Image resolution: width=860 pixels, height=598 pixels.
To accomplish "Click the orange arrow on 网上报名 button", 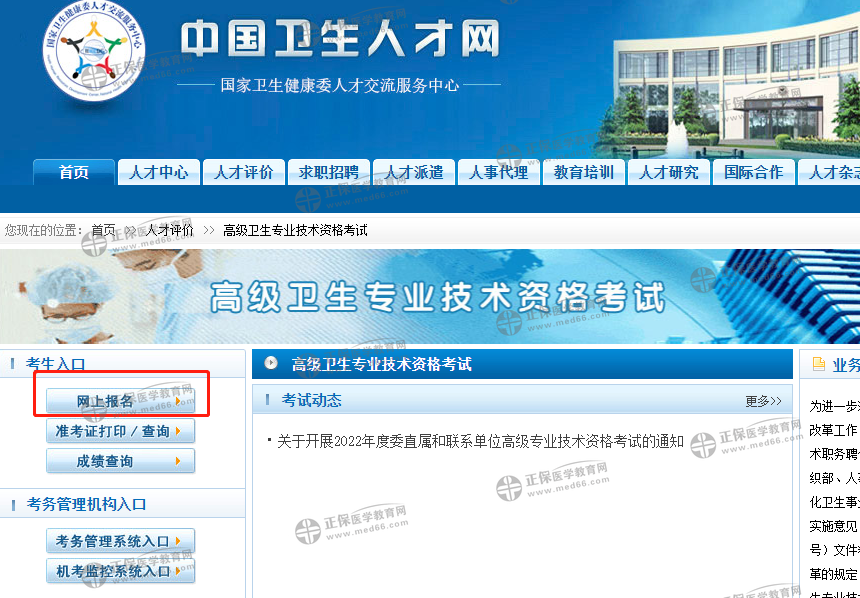I will point(178,401).
